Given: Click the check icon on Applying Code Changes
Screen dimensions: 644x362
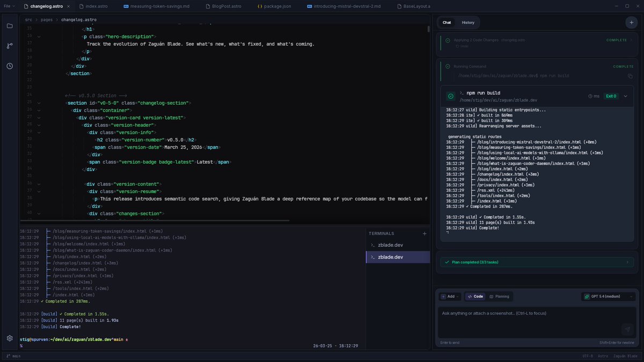Looking at the screenshot, I should [x=447, y=40].
